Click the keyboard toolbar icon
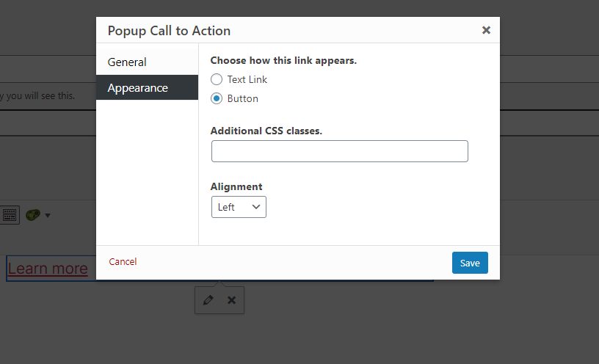 [x=10, y=215]
